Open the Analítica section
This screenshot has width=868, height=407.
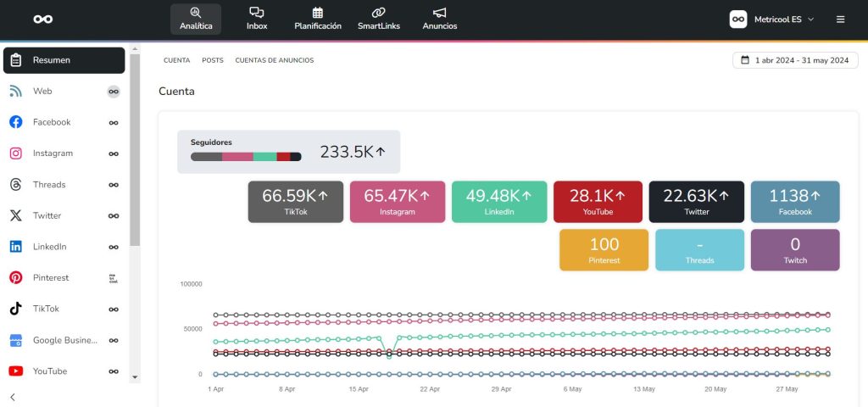click(196, 20)
